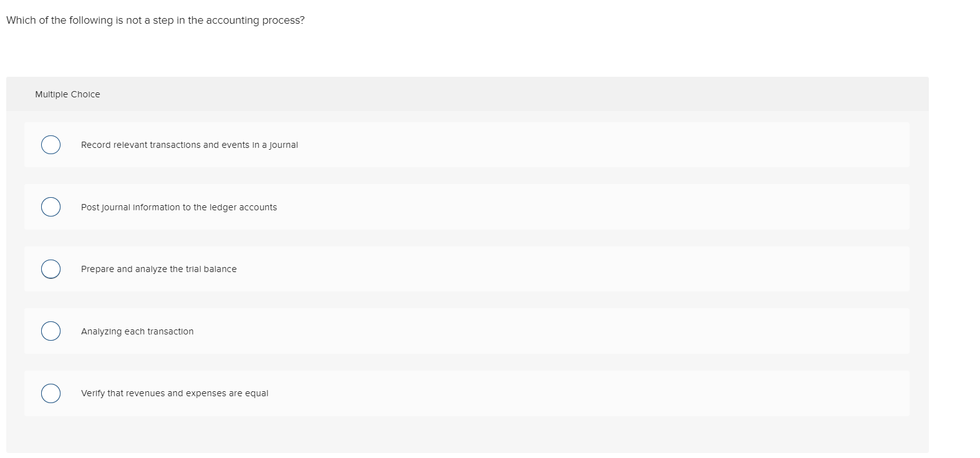Click the question text about the accounting process
Image resolution: width=980 pixels, height=458 pixels.
(x=155, y=20)
